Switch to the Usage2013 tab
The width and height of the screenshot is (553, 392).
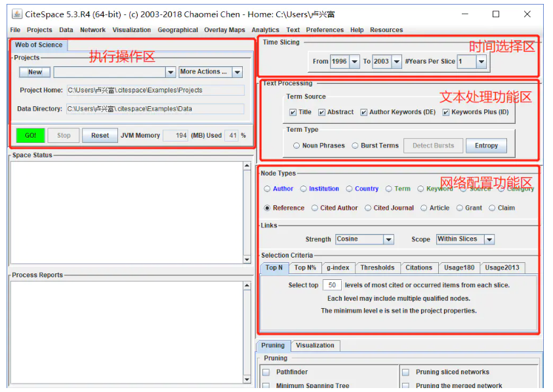[502, 268]
